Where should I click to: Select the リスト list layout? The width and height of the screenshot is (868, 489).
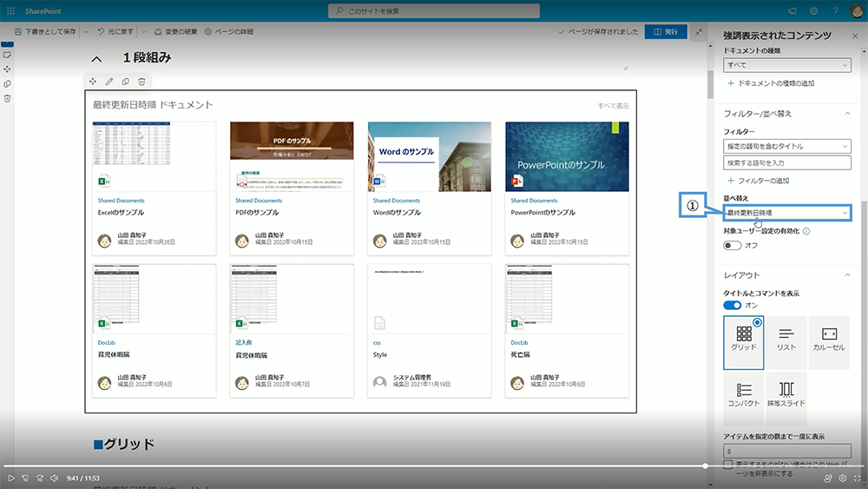(x=786, y=343)
